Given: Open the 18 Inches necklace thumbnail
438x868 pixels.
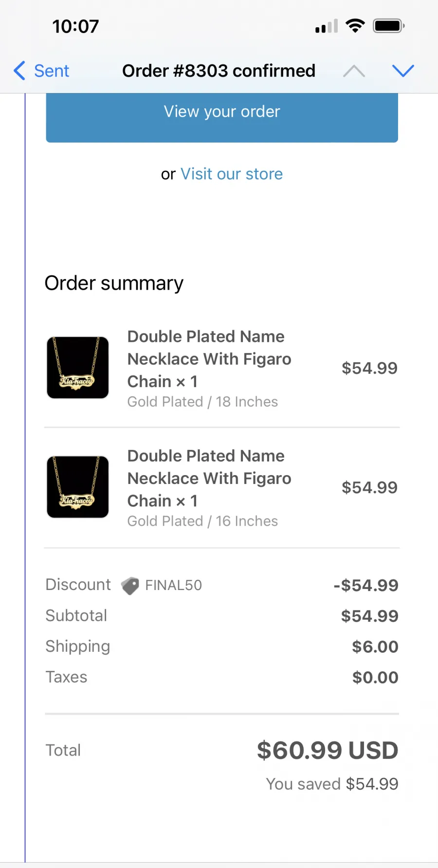Looking at the screenshot, I should coord(78,368).
